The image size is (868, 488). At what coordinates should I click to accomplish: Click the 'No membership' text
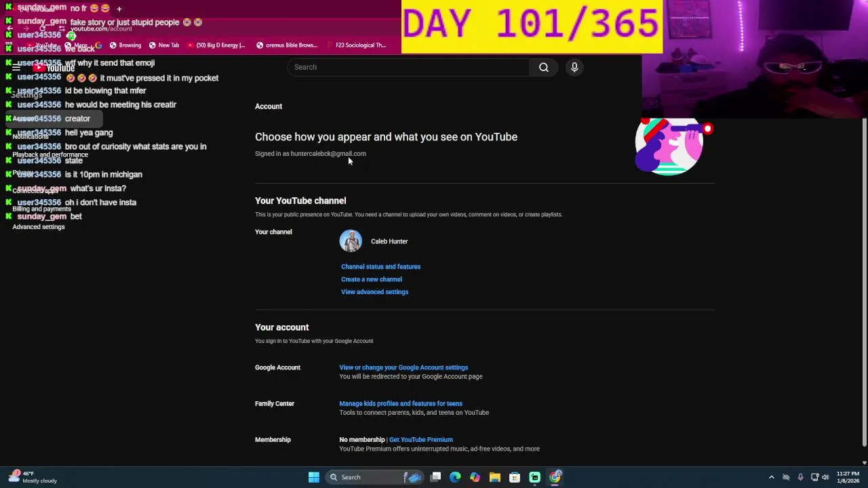(362, 440)
